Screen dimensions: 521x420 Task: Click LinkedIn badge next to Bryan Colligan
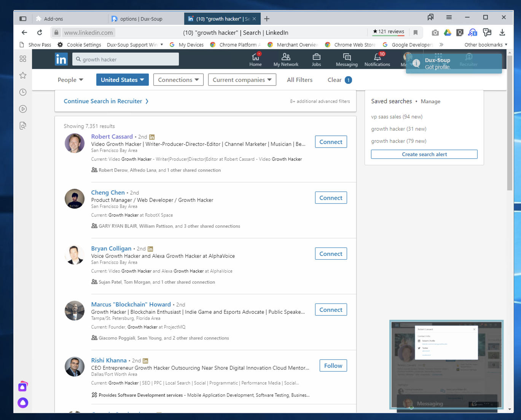point(150,249)
